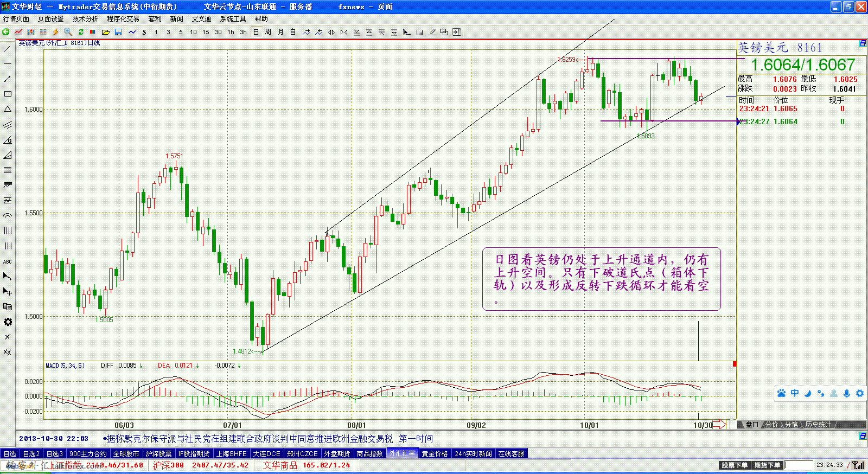The width and height of the screenshot is (868, 474).
Task: Select the ABC text annotation tool
Action: pyautogui.click(x=8, y=261)
